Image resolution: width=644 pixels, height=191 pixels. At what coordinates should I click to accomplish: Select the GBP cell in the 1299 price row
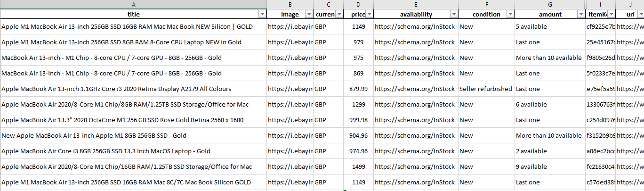pyautogui.click(x=329, y=105)
